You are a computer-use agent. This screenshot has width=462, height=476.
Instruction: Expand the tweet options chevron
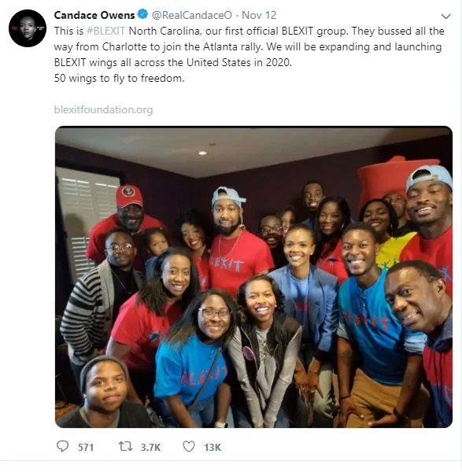point(445,17)
